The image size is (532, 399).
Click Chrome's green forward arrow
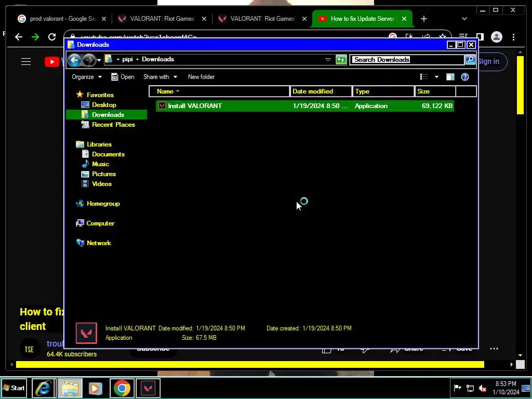point(35,37)
